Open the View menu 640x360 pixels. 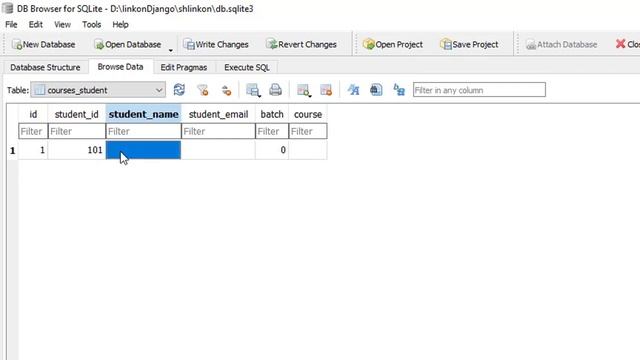point(62,24)
